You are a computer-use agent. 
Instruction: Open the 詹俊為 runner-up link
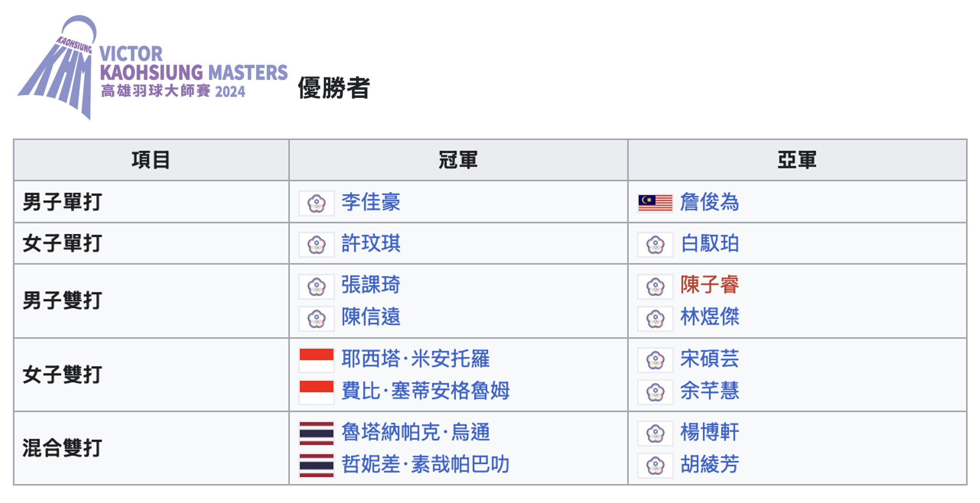[x=710, y=202]
